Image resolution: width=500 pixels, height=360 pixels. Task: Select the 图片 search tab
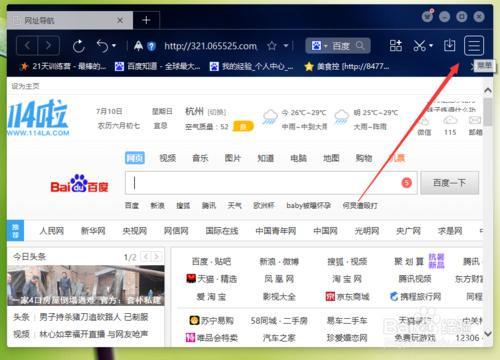(233, 158)
